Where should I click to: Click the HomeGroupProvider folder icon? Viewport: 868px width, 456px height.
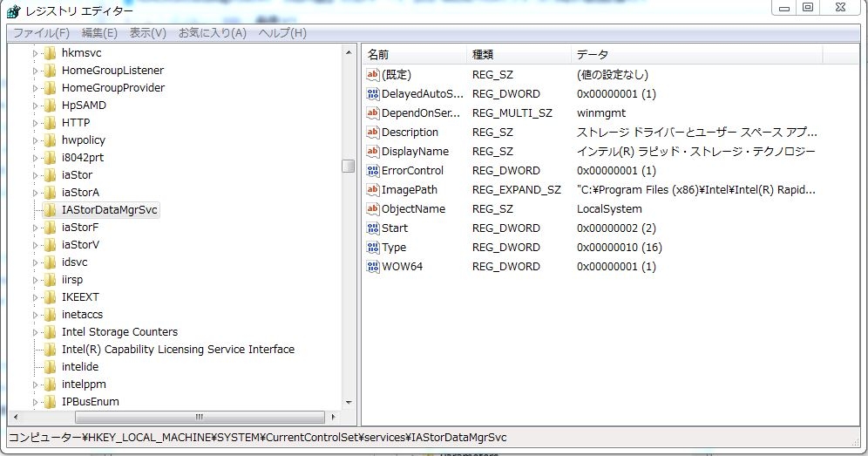click(50, 88)
